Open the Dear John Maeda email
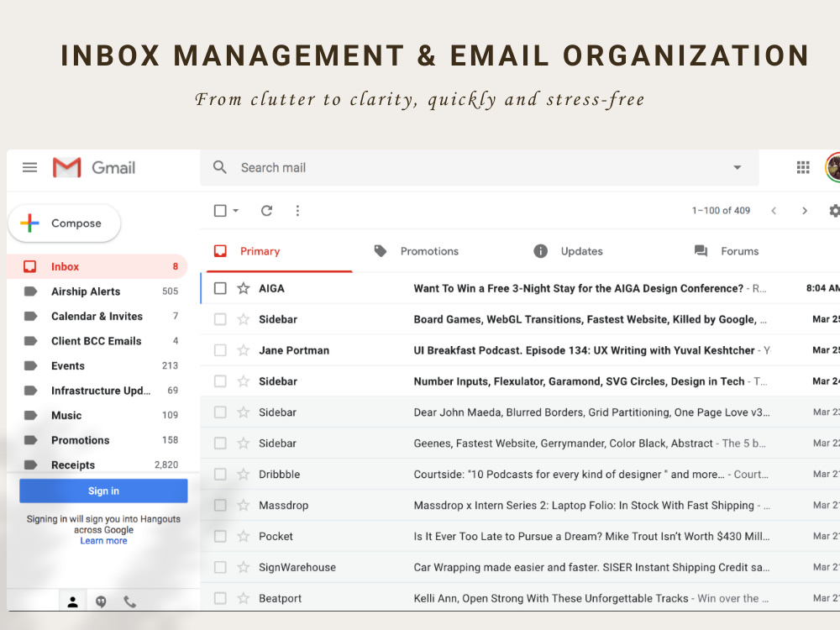 click(x=521, y=412)
